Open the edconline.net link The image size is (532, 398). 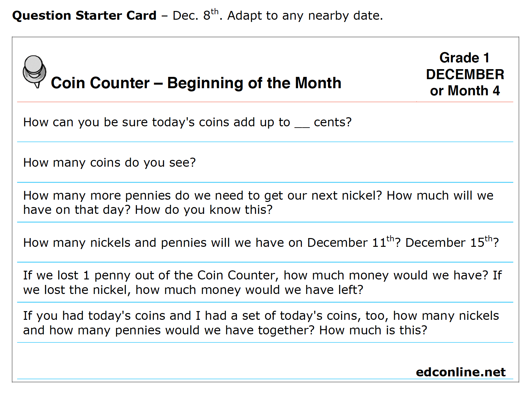tap(461, 372)
